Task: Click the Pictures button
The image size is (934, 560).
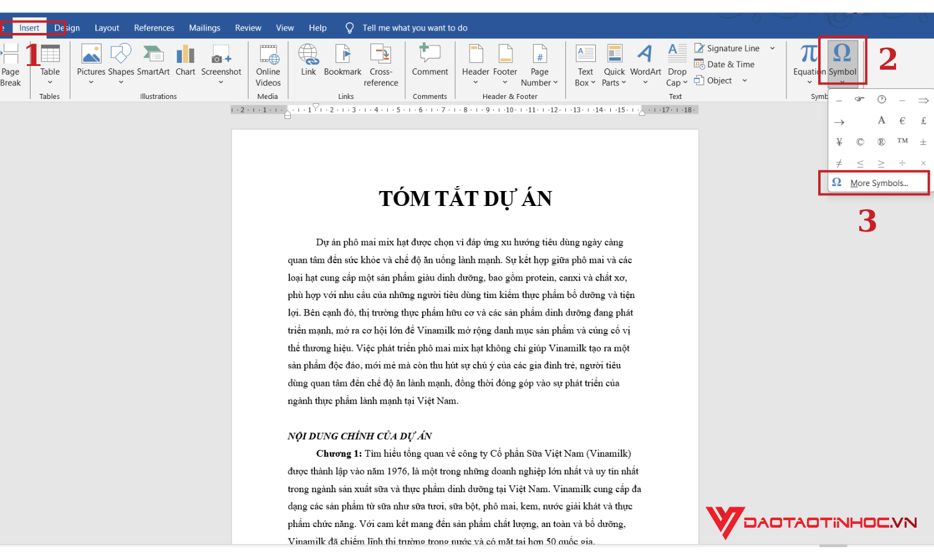Action: [x=91, y=65]
